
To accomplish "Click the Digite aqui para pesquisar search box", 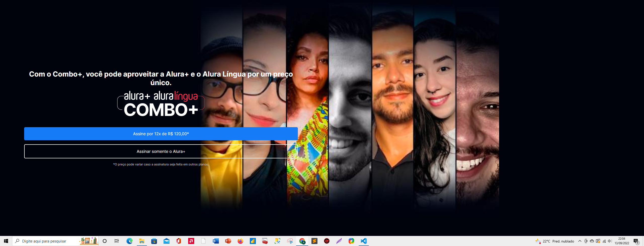I will tap(55, 241).
